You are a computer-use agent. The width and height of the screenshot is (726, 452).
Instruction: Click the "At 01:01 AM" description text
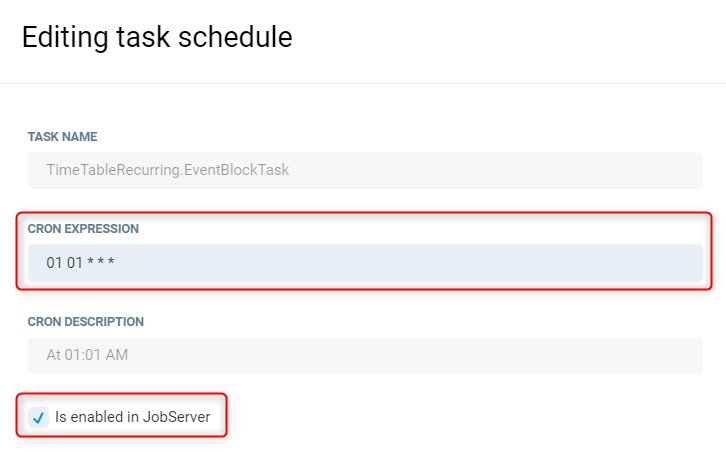point(87,355)
